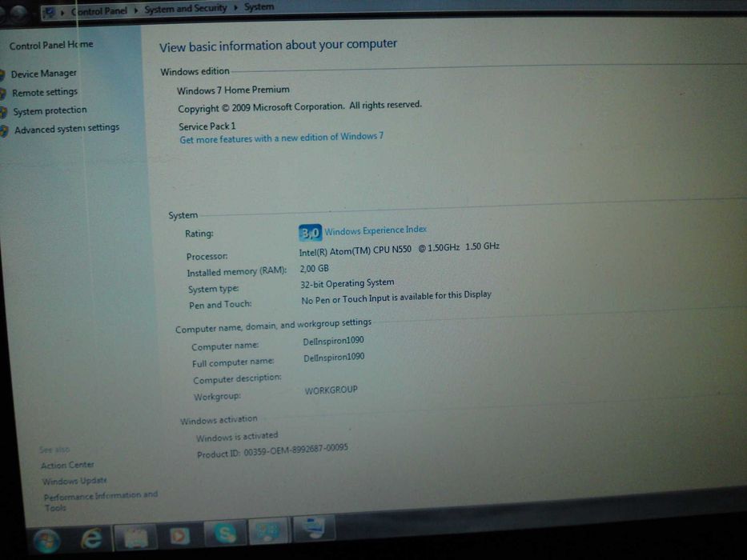Screen dimensions: 747x560
Task: Click shield icon beside Advanced system settings
Action: (4, 131)
